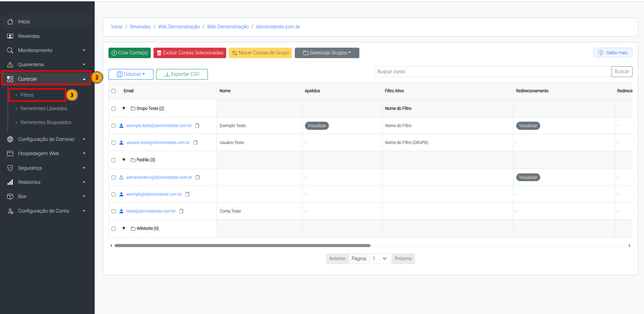Image resolution: width=644 pixels, height=314 pixels.
Task: Click Excluir Contas Selecionadas button
Action: tap(190, 53)
